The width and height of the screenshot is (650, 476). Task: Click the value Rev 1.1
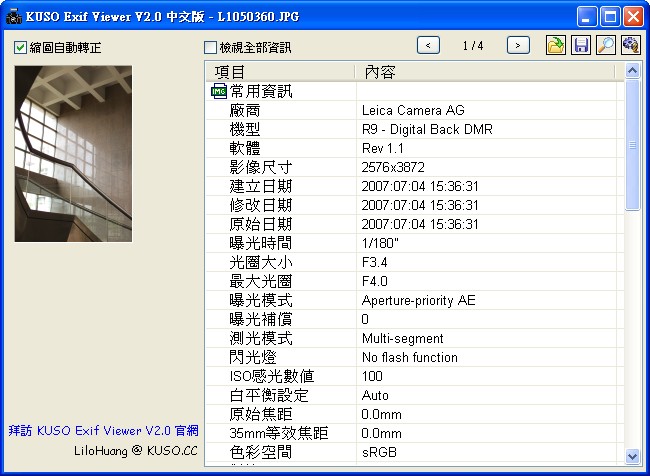(x=382, y=148)
